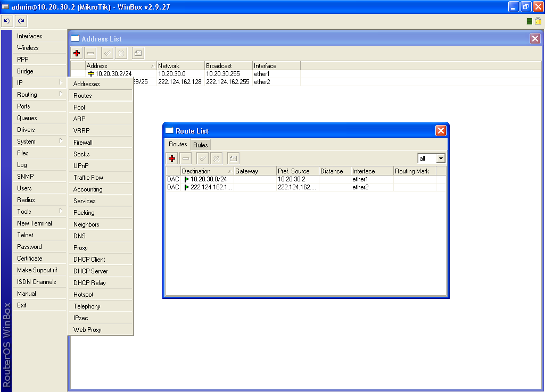Open Web Proxy from the IP submenu
545x392 pixels.
point(101,329)
